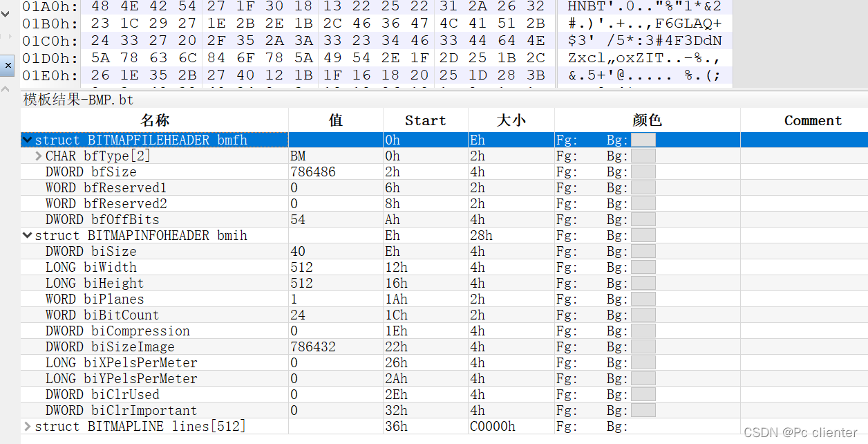Select the LONG biHeight row

tap(444, 283)
